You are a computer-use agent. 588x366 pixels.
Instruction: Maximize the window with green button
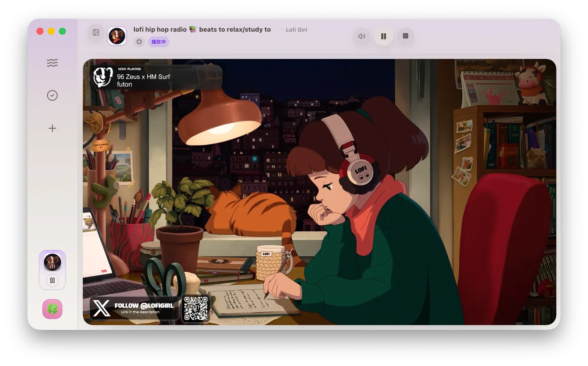(x=62, y=31)
